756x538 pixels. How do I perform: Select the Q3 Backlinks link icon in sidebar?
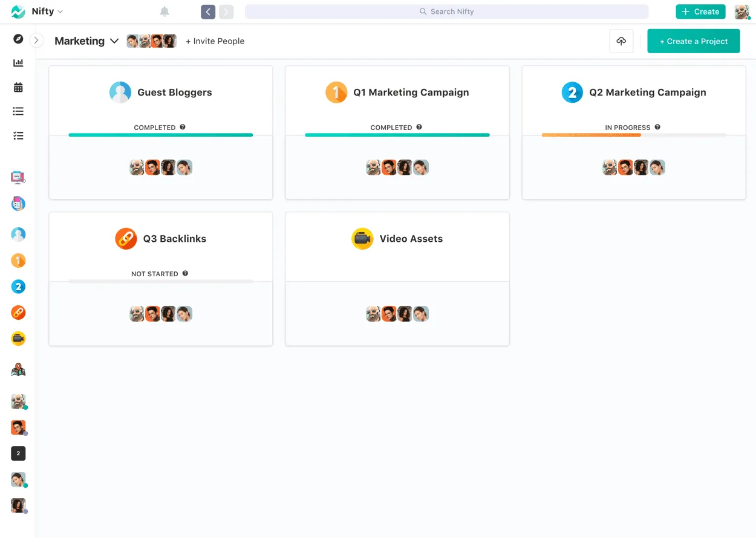18,313
